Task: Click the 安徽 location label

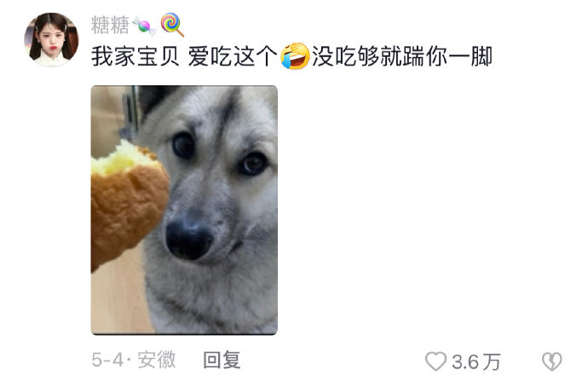Action: pos(157,360)
